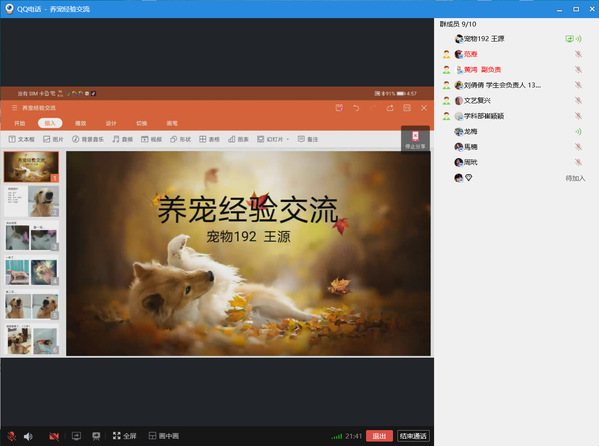This screenshot has width=599, height=446.
Task: Click muted mic icon for 范春
Action: [x=578, y=54]
